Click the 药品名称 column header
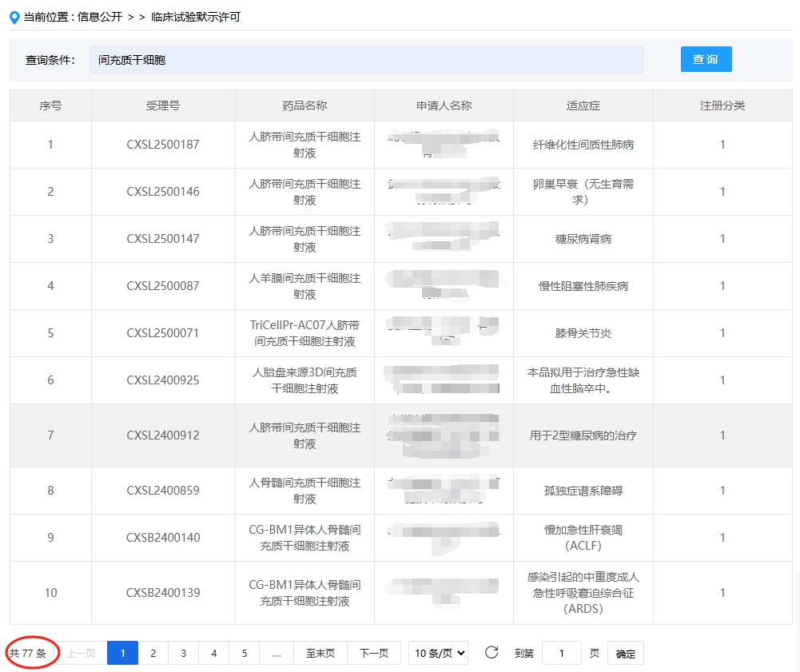Viewport: 800px width, 672px height. (x=304, y=105)
